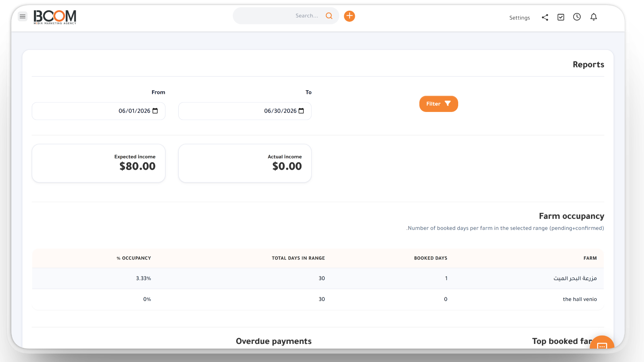Click the BCOM Media Marketing Agency logo
This screenshot has height=362, width=644.
tap(55, 17)
